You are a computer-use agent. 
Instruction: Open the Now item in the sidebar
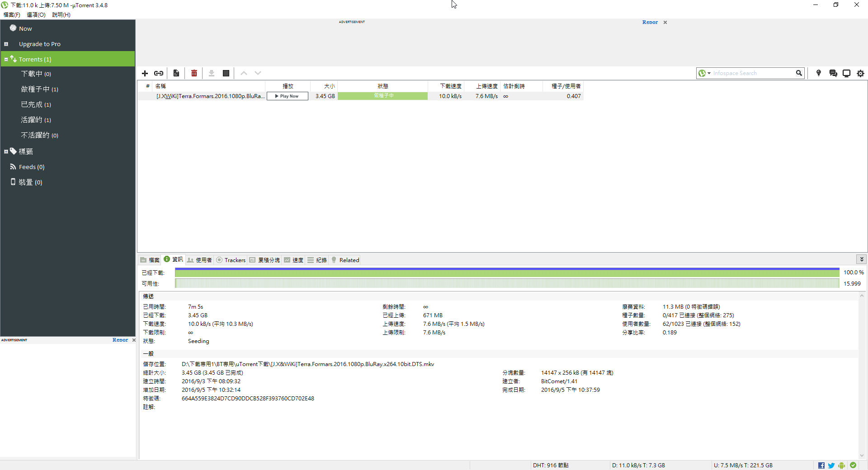tap(68, 28)
